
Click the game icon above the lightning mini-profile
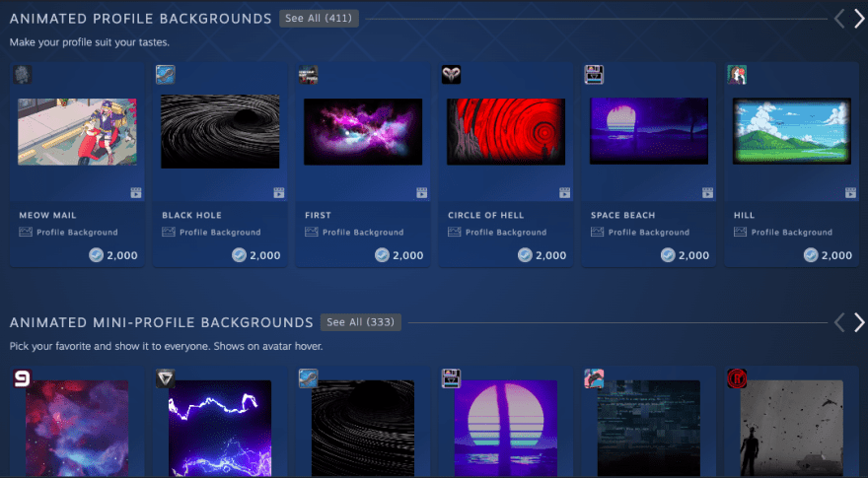[x=166, y=377]
